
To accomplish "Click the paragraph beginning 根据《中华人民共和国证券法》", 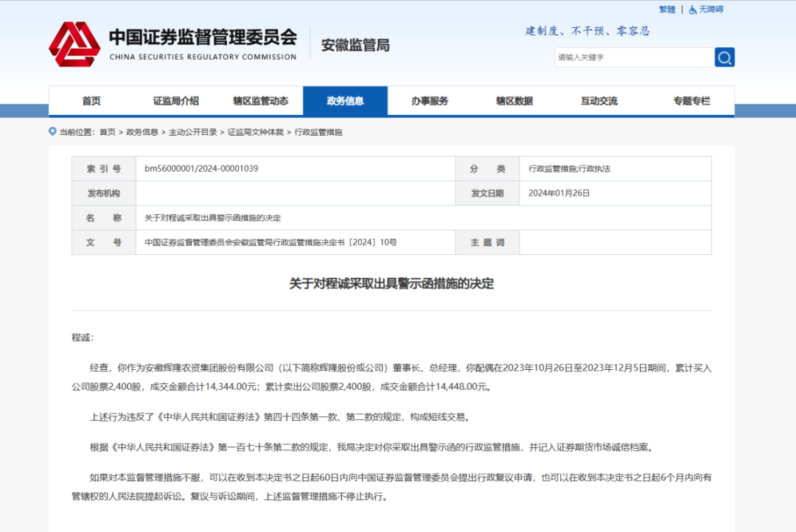I will 373,447.
